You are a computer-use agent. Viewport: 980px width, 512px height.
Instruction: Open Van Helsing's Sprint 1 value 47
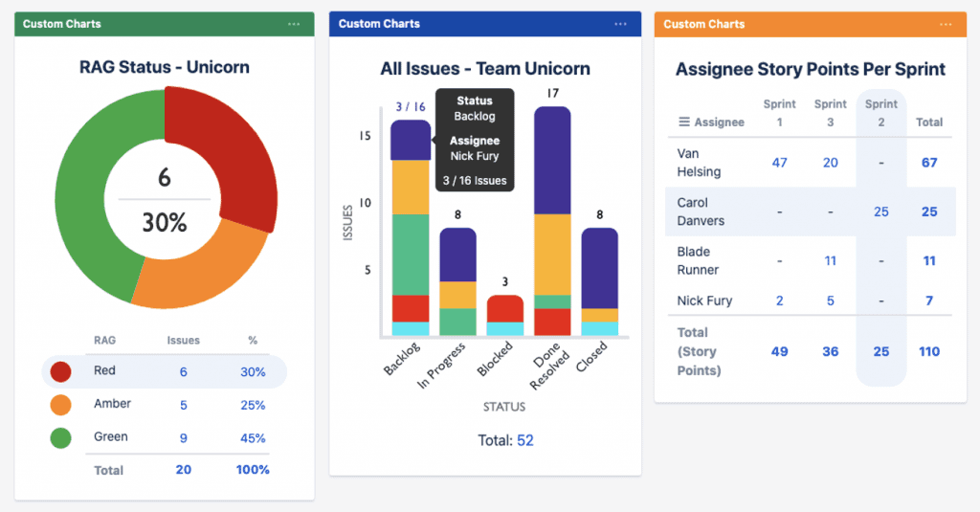[779, 163]
